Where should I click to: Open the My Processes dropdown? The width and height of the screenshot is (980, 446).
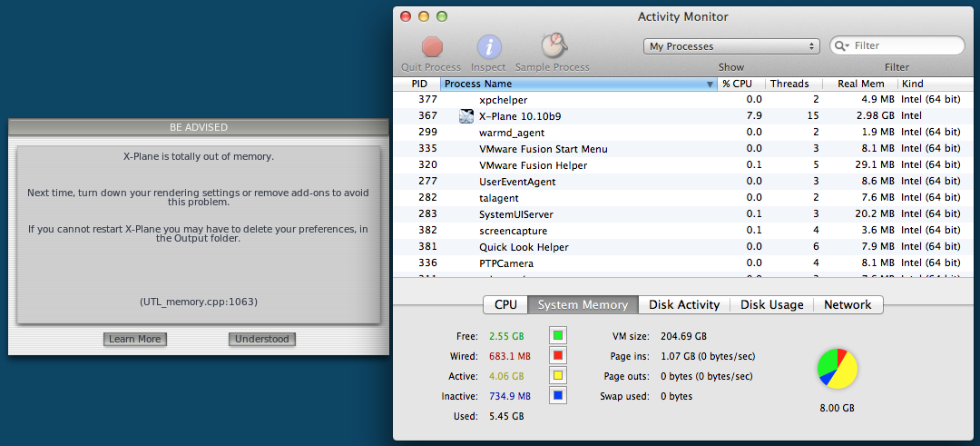(730, 46)
